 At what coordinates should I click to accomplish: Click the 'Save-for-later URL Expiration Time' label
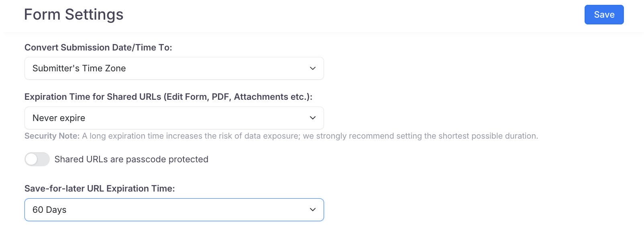(100, 189)
